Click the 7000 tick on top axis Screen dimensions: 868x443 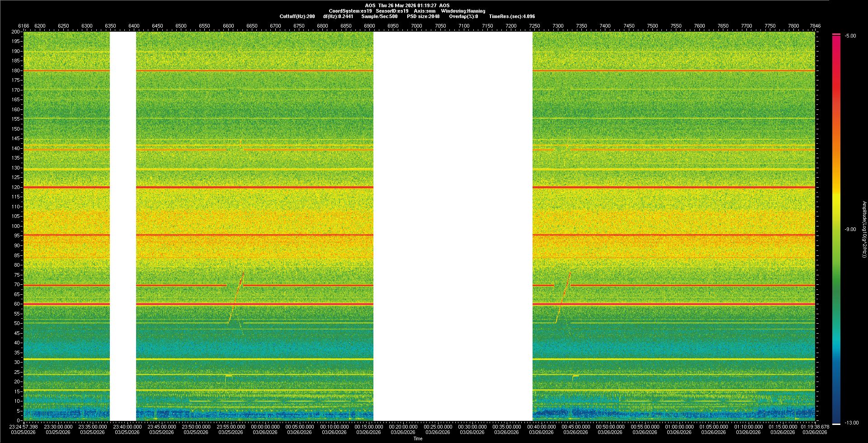pyautogui.click(x=416, y=26)
